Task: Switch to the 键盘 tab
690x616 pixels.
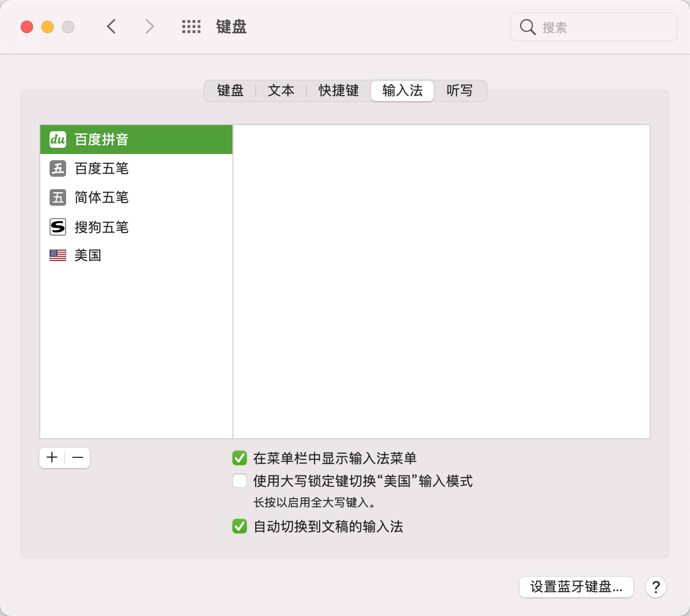Action: click(x=230, y=91)
